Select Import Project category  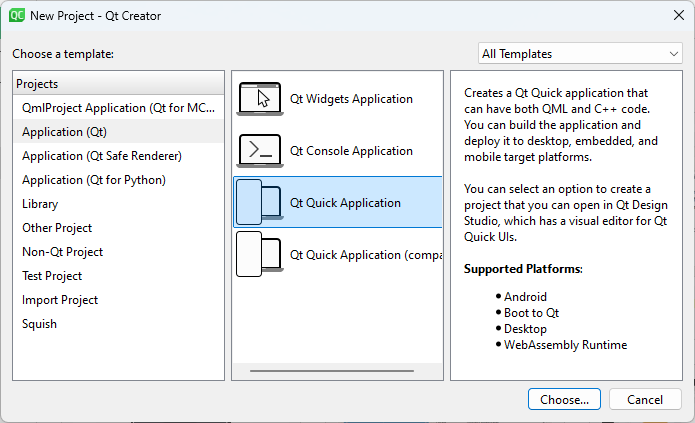[61, 300]
